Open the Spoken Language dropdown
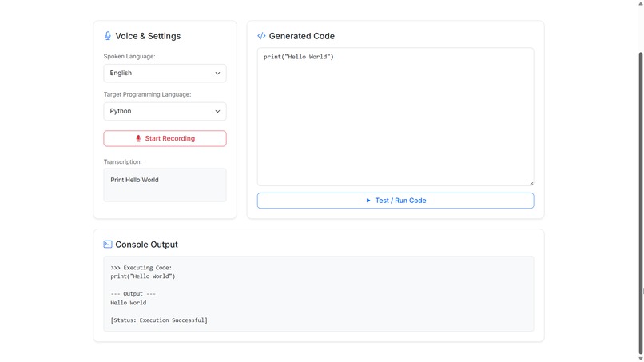The width and height of the screenshot is (644, 362). click(x=165, y=74)
